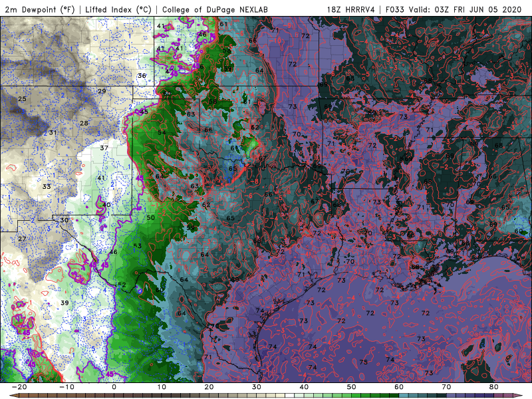Click the -20 label on the color scale
The width and height of the screenshot is (532, 399).
click(x=19, y=387)
